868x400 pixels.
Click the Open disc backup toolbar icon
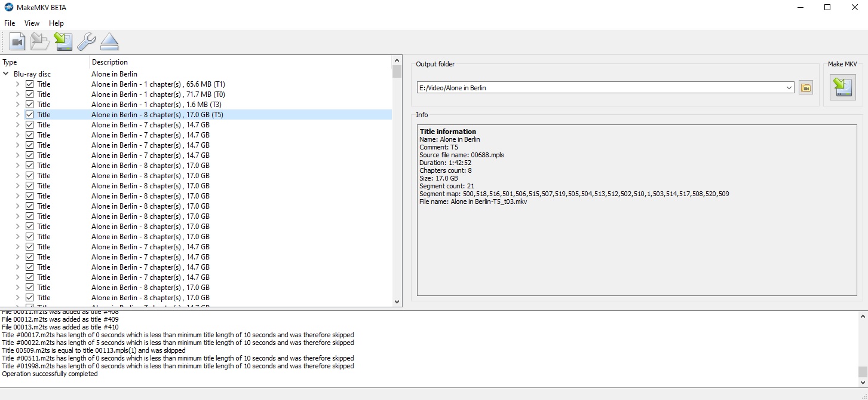tap(40, 42)
